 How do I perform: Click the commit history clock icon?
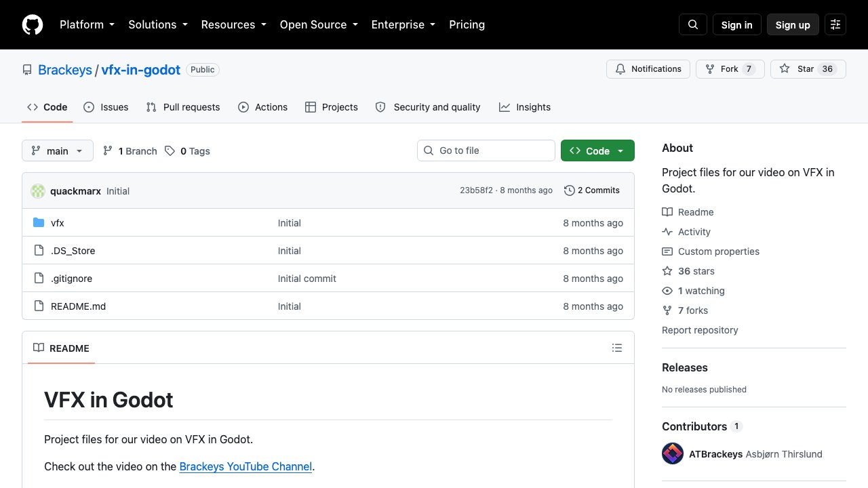click(570, 190)
